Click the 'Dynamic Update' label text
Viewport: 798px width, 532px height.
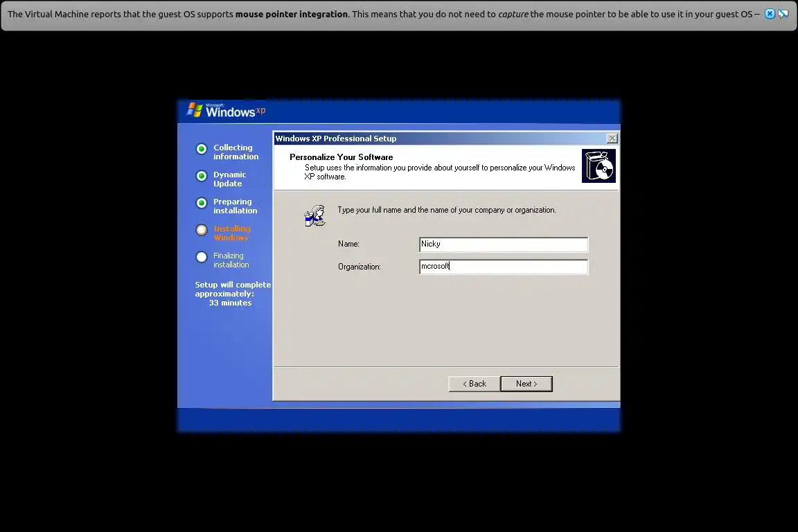pos(229,179)
